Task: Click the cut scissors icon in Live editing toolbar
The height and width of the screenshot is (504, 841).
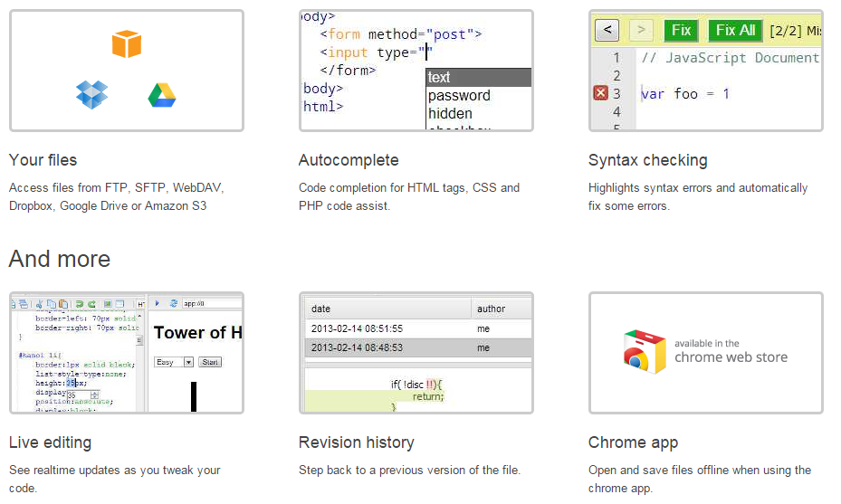Action: coord(39,303)
